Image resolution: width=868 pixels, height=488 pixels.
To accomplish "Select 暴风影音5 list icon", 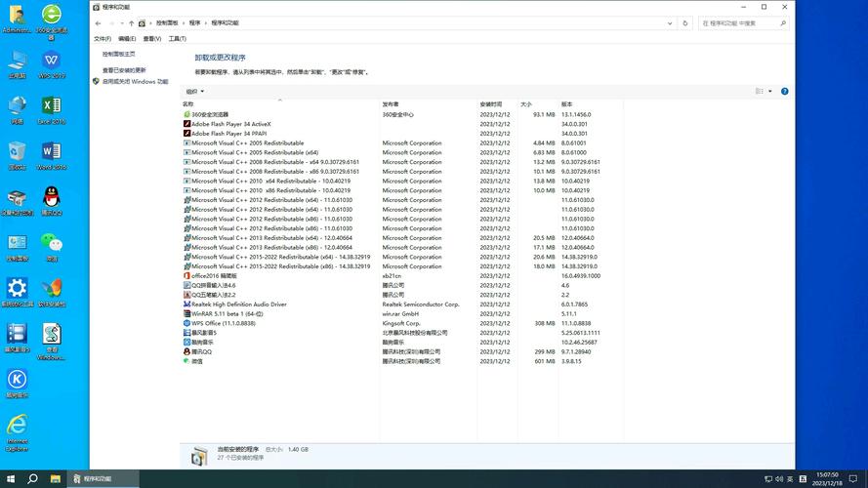I will click(x=186, y=333).
